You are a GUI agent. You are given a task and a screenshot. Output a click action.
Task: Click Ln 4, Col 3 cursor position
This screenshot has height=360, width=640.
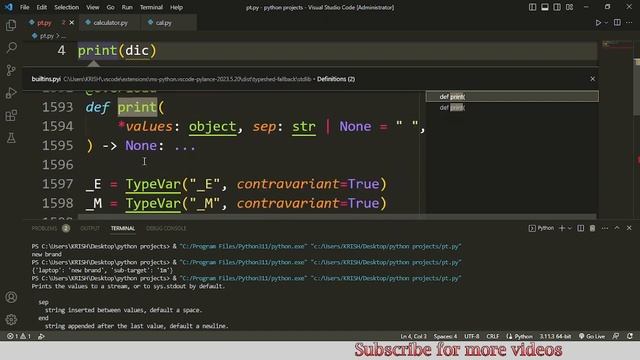point(413,336)
